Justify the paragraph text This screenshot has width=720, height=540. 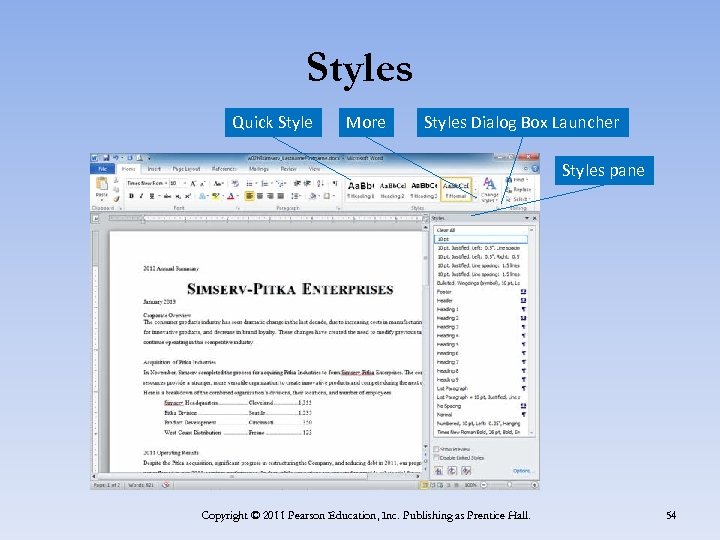point(281,196)
